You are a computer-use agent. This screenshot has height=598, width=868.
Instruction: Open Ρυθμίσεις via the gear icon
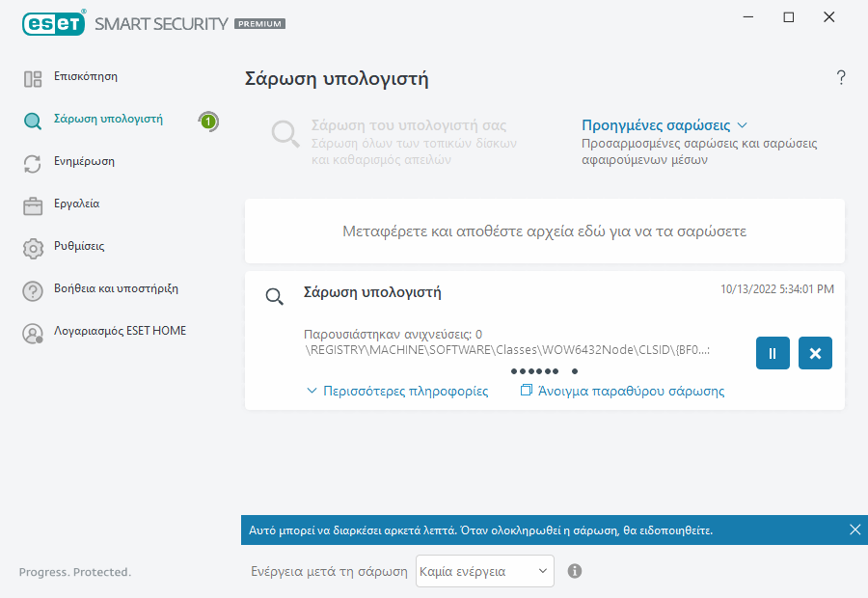[32, 247]
